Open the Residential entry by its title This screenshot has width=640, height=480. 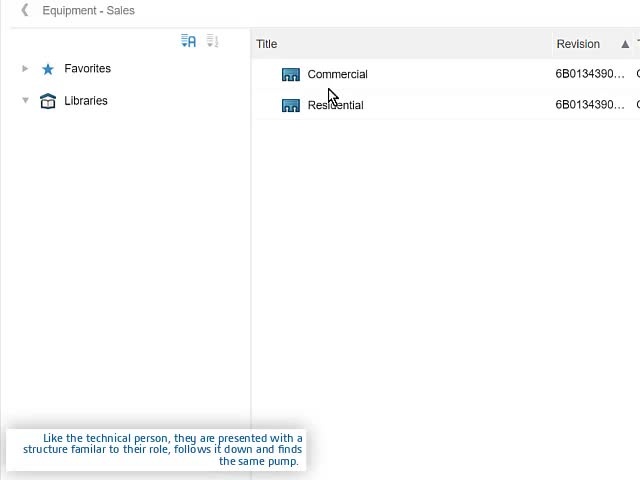click(x=335, y=105)
